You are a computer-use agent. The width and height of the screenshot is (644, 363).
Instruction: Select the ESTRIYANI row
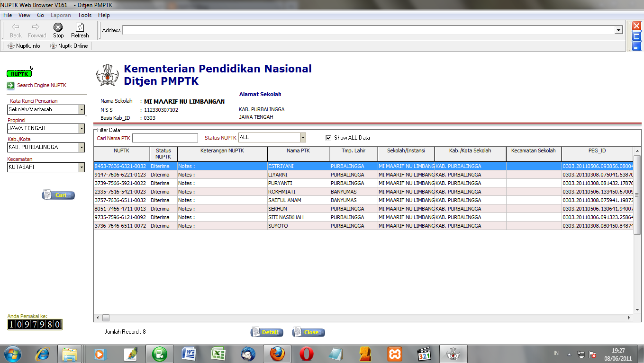[363, 166]
